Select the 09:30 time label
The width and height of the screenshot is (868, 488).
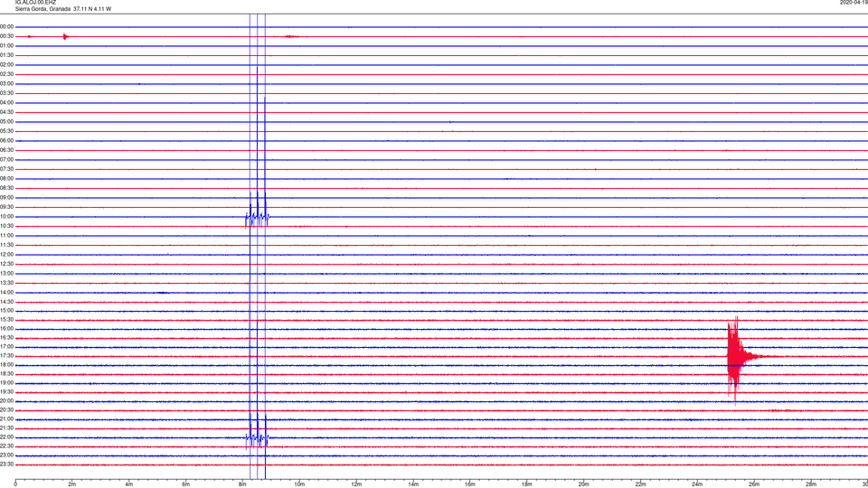click(6, 207)
